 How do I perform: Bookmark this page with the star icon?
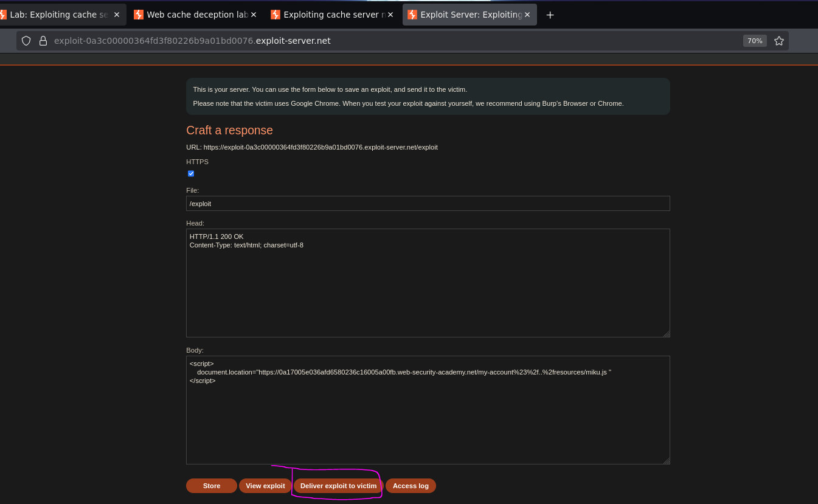pyautogui.click(x=779, y=41)
